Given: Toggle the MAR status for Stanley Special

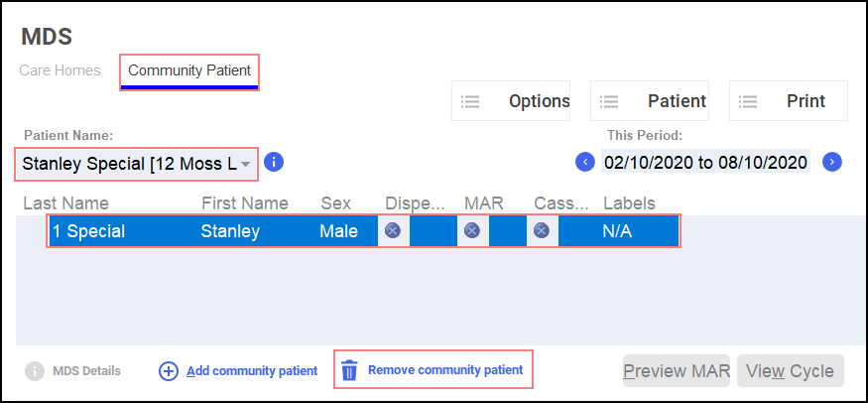Looking at the screenshot, I should click(472, 231).
